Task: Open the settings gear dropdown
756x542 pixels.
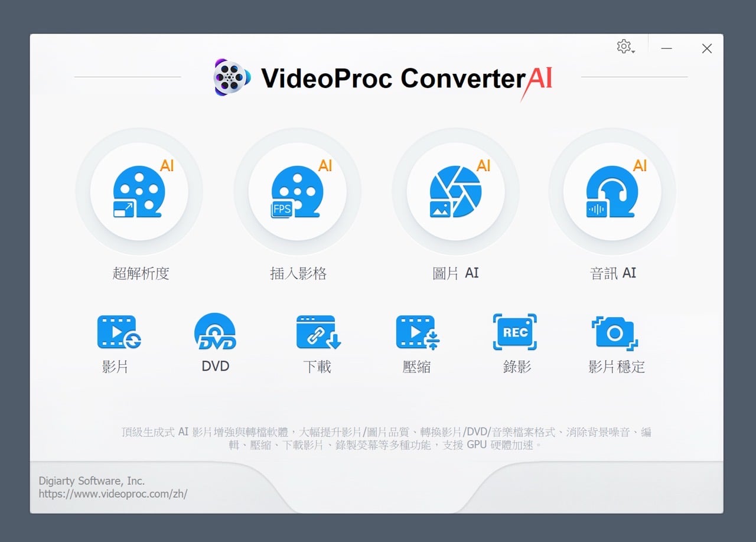Action: pyautogui.click(x=625, y=47)
